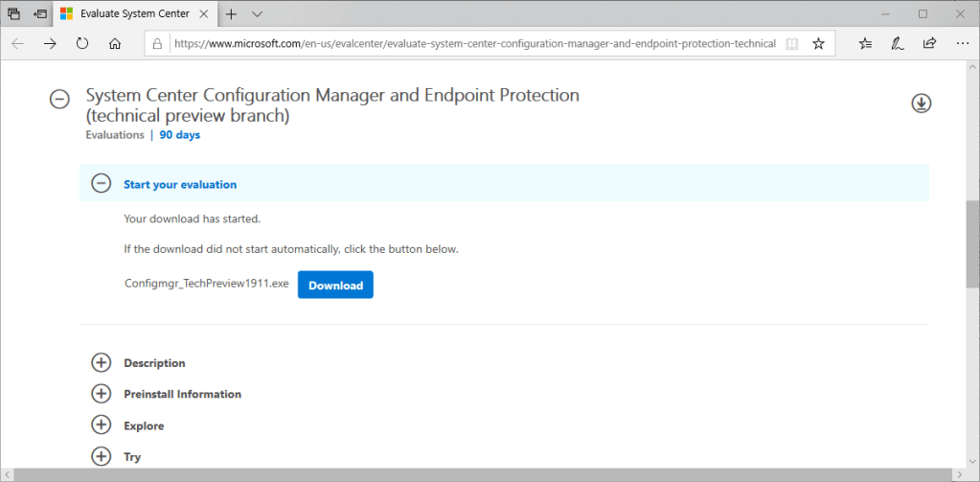Toggle Reading view book icon

(791, 43)
